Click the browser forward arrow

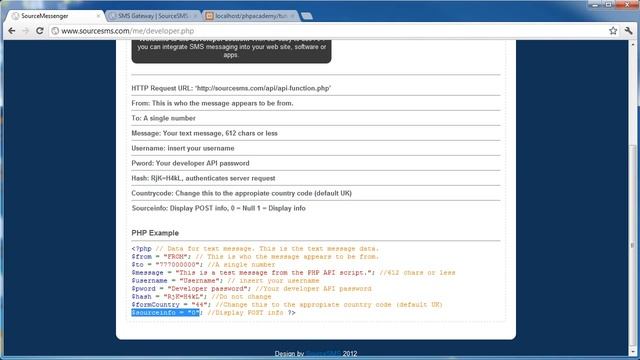tap(25, 31)
